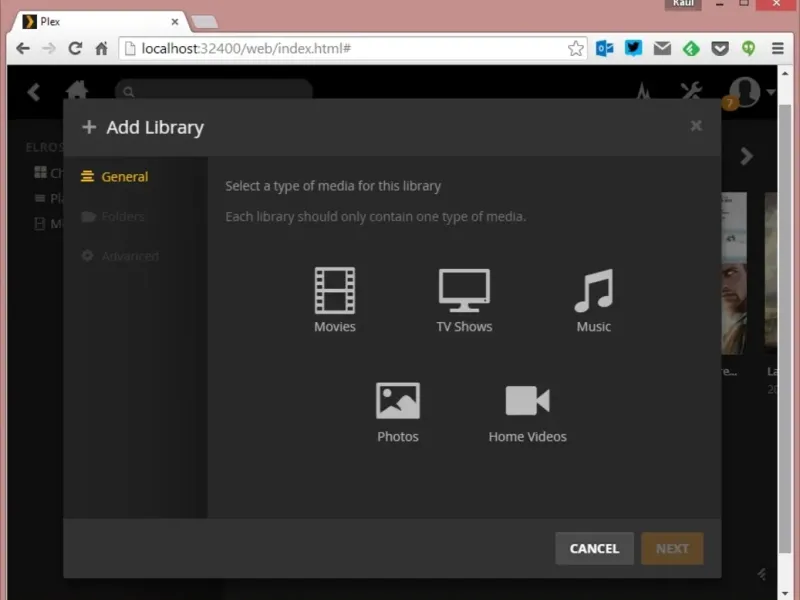
Task: Choose the Music library type
Action: pyautogui.click(x=594, y=300)
